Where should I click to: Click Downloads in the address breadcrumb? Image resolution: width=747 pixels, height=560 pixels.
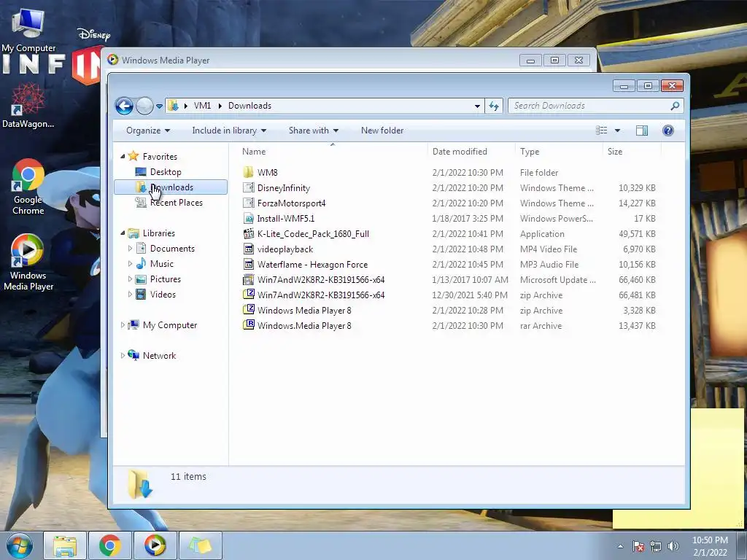pos(249,106)
